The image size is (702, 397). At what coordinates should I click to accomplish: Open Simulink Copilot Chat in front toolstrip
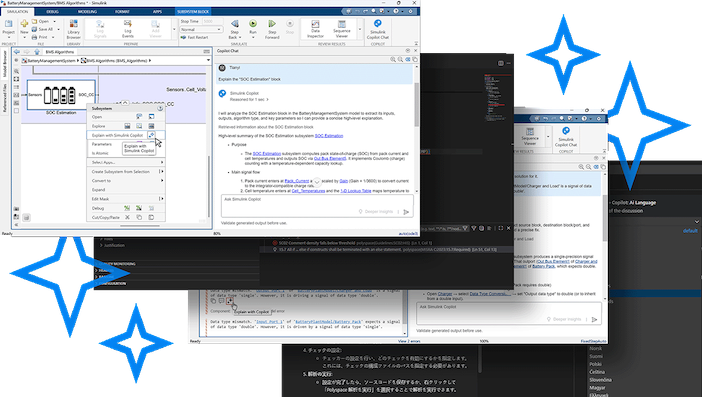point(378,29)
